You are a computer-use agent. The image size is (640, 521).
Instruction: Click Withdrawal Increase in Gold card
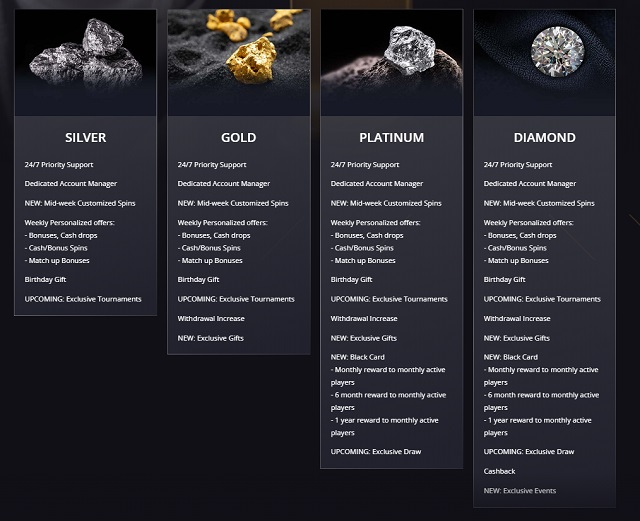211,318
